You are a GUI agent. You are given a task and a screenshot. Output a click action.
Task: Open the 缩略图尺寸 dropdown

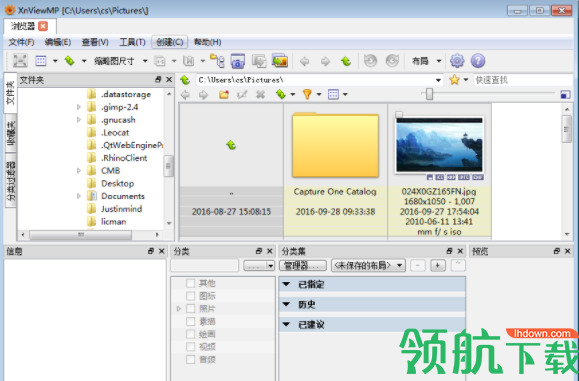pos(145,61)
